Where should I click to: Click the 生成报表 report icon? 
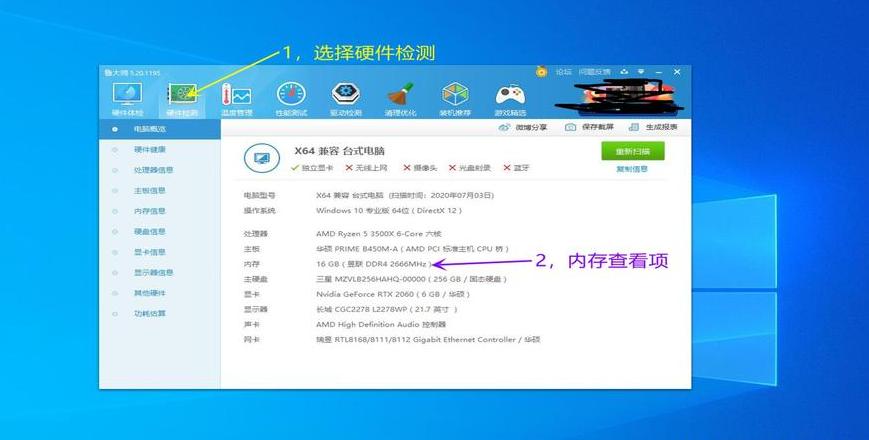point(634,127)
